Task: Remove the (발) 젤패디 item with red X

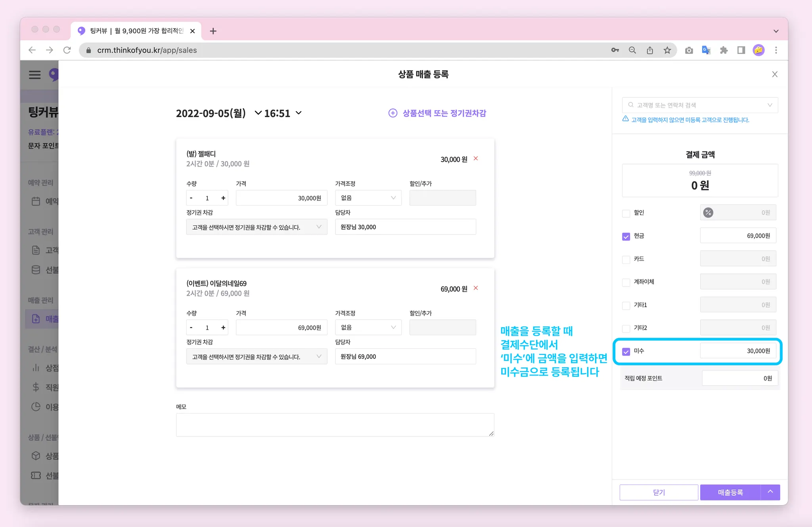Action: (476, 159)
